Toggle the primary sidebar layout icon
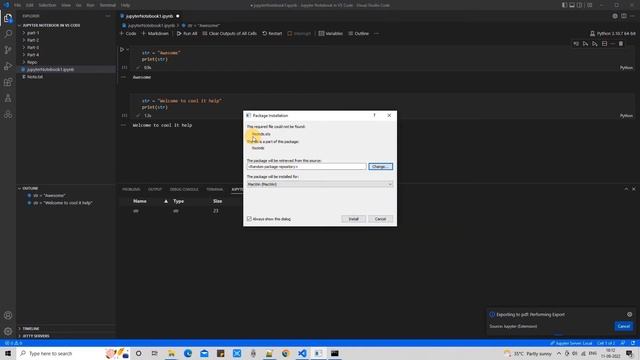This screenshot has height=360, width=640. point(564,5)
